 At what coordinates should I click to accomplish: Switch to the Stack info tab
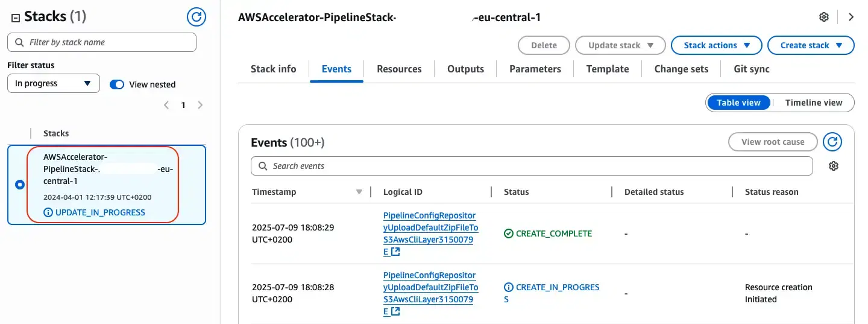click(x=274, y=69)
